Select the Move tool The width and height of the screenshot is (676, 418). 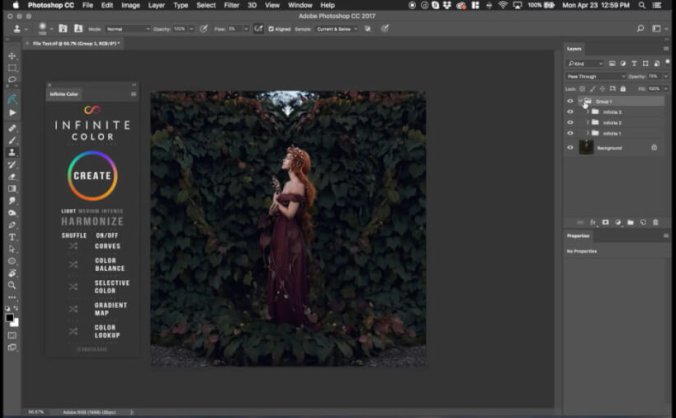[12, 56]
